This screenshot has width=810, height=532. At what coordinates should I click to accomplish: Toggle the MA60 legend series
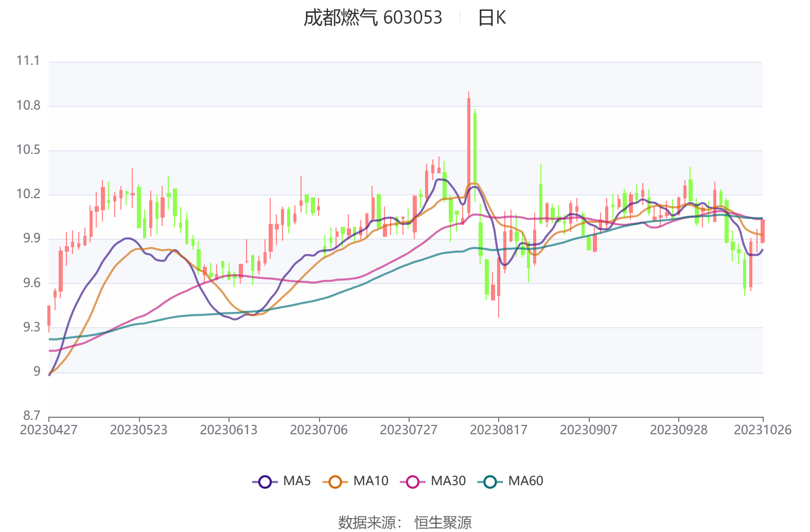click(x=510, y=482)
